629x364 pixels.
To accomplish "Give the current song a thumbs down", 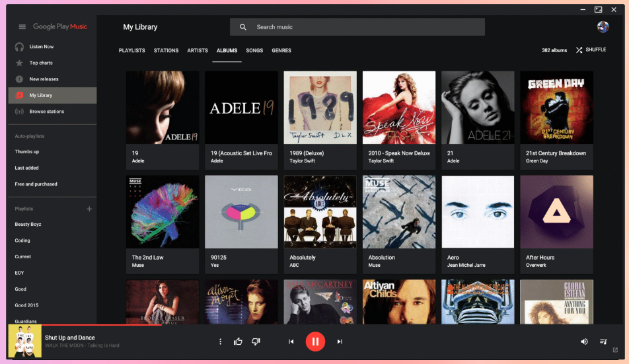I will [x=256, y=342].
